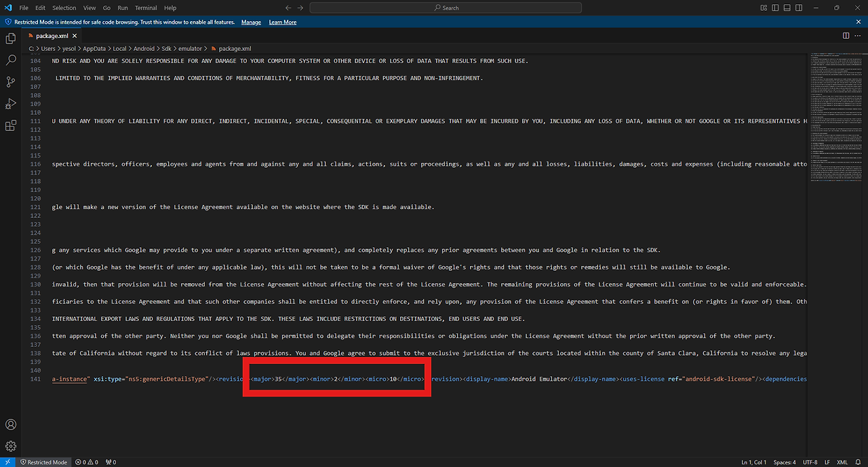Open the Help menu
This screenshot has width=868, height=467.
point(170,7)
